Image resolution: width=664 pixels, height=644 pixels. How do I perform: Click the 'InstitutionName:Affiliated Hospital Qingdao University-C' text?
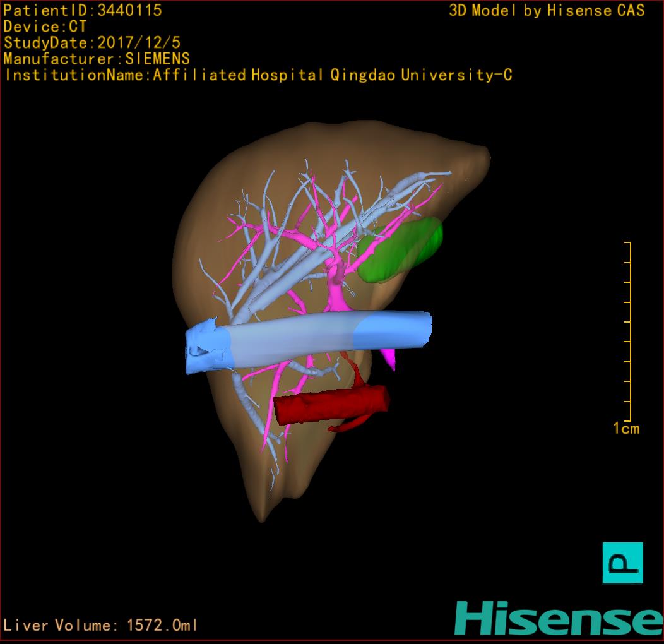pos(258,75)
